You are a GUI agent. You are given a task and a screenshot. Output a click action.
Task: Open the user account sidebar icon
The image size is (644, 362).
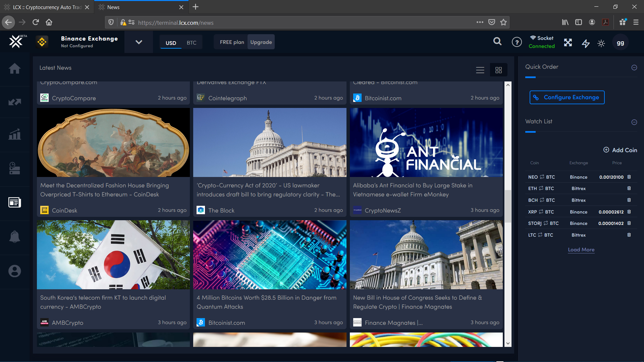coord(14,271)
